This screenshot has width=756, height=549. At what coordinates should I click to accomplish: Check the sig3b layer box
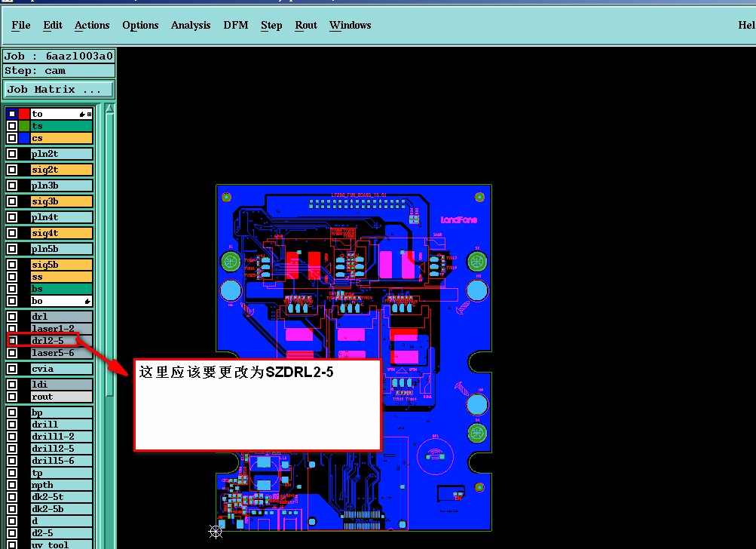tap(12, 201)
